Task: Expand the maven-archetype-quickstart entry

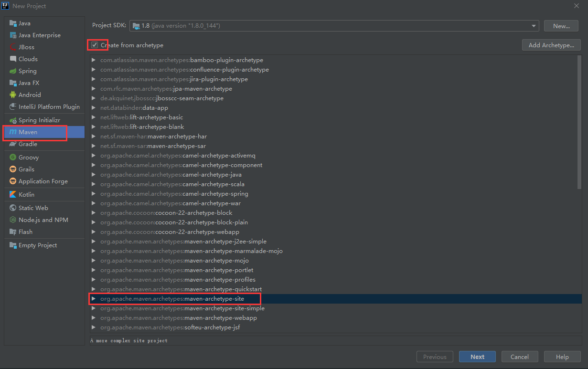Action: (94, 289)
